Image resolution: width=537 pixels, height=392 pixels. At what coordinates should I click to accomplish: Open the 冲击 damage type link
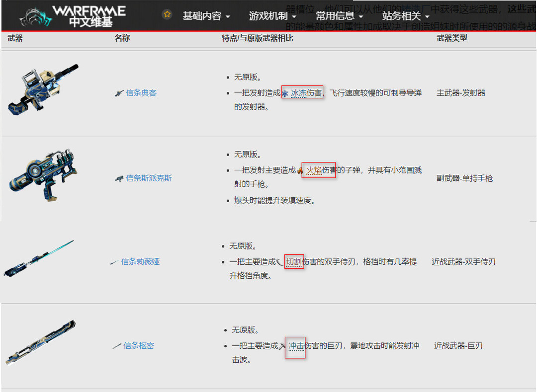coord(296,345)
